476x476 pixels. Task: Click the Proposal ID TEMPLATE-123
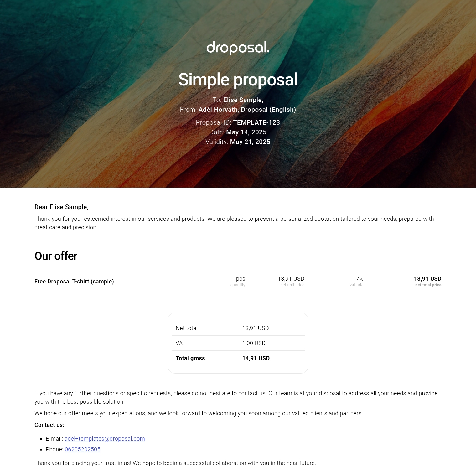pyautogui.click(x=256, y=122)
